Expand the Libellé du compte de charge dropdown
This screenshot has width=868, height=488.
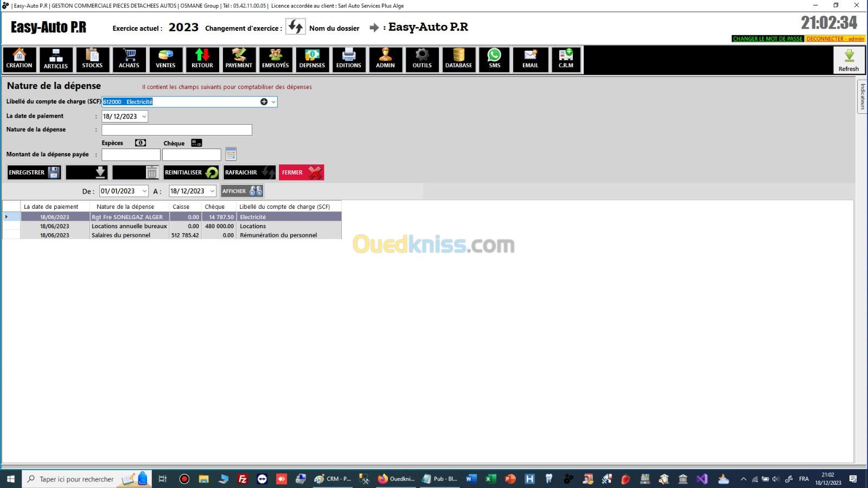coord(273,102)
